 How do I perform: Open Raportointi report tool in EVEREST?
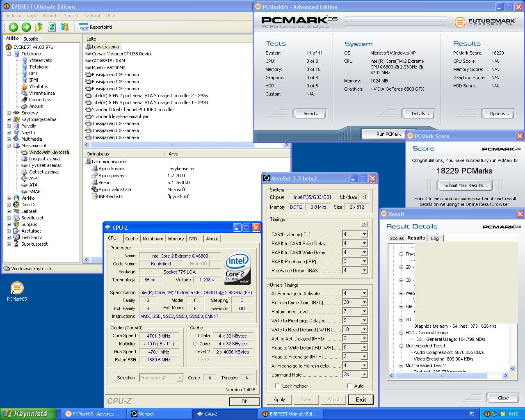(95, 27)
